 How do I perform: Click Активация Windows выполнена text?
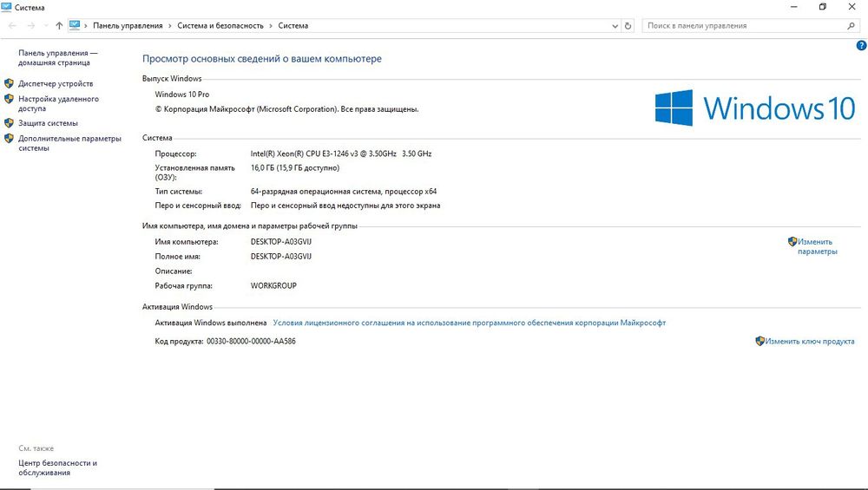(210, 323)
